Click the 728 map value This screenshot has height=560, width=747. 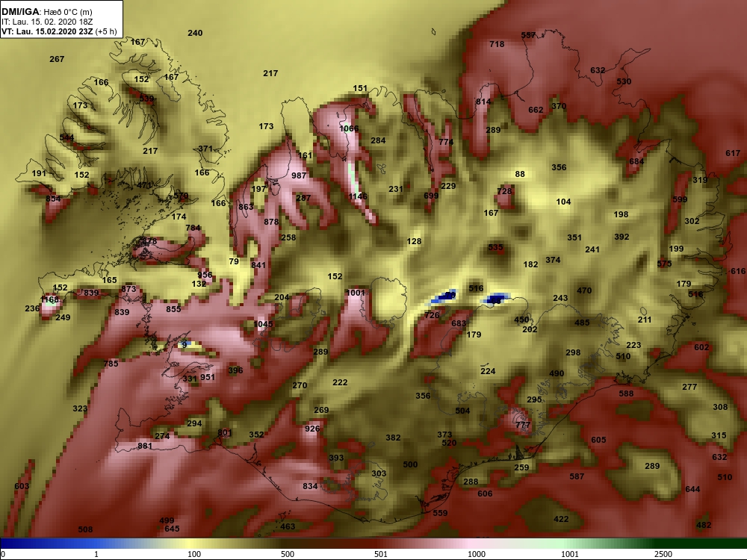(x=504, y=191)
